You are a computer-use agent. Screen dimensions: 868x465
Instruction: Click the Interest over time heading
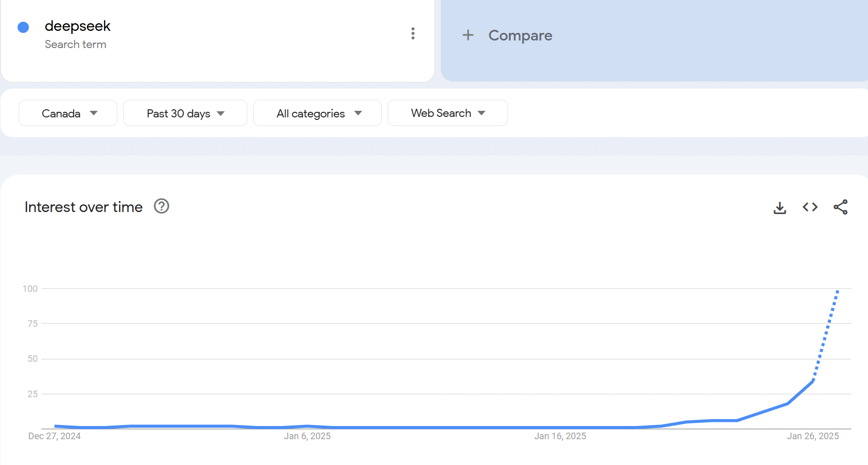pos(83,207)
